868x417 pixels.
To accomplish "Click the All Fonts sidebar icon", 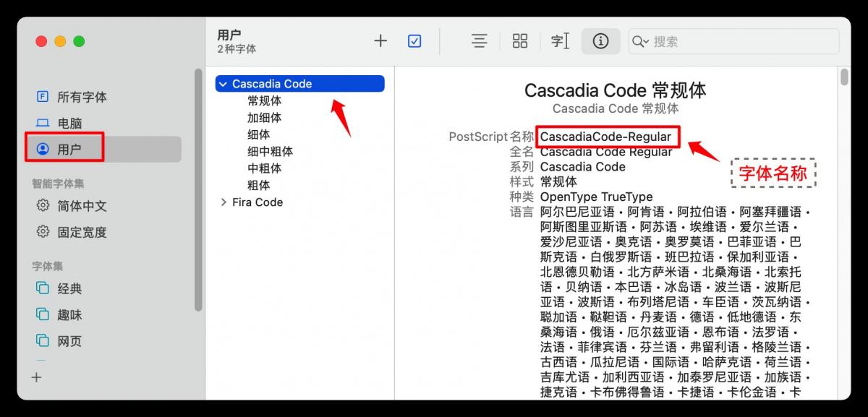I will click(43, 96).
